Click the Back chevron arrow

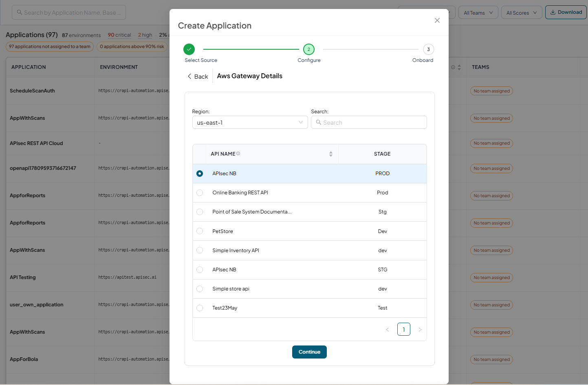coord(189,76)
